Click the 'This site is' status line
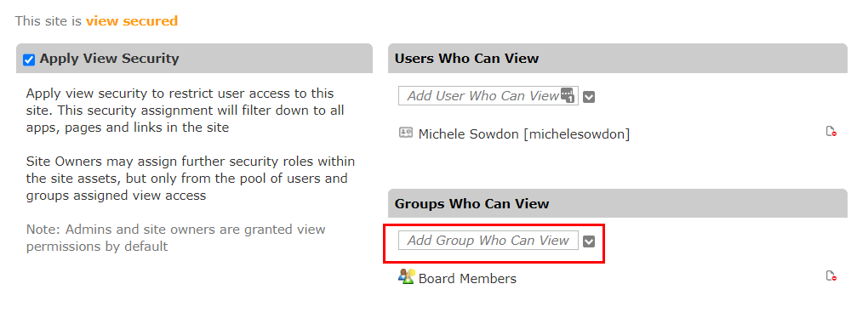 coord(96,21)
